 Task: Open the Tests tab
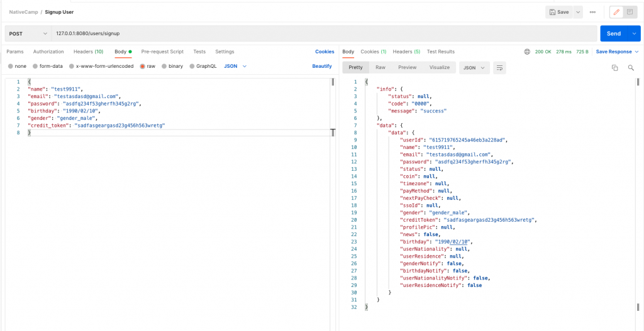[x=199, y=52]
